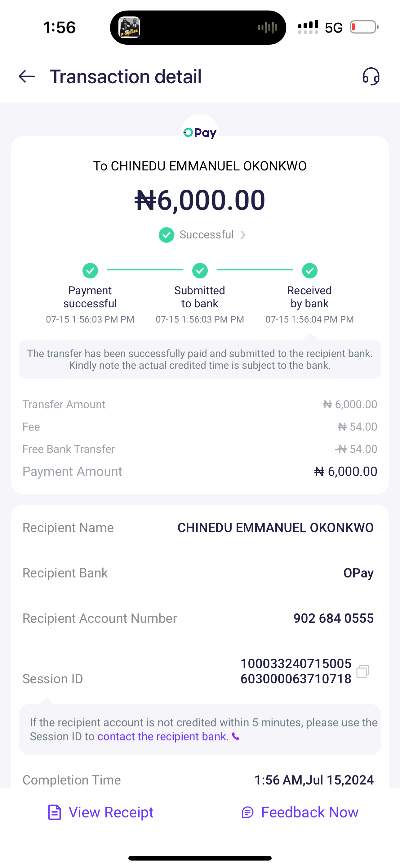Tap Feedback Now
This screenshot has height=868, width=400.
(x=309, y=812)
